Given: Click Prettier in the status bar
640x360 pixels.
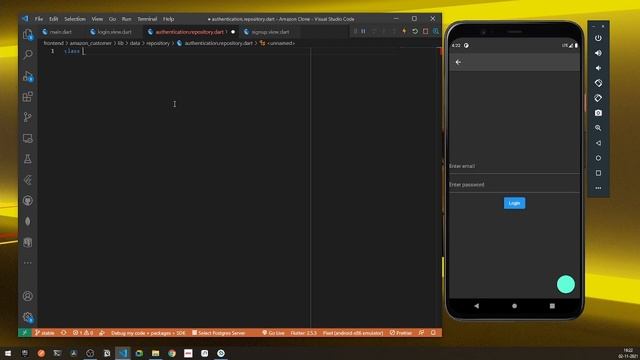Looking at the screenshot, I should click(x=401, y=333).
